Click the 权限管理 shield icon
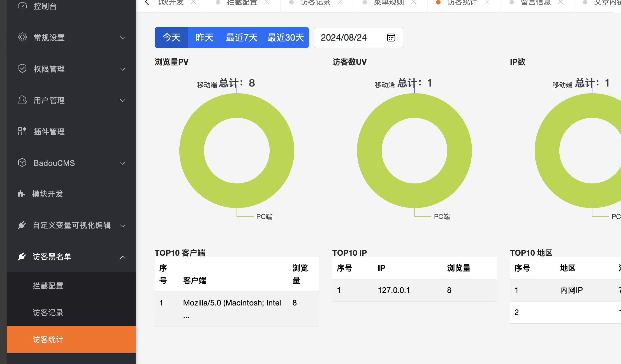This screenshot has width=621, height=364. (22, 69)
